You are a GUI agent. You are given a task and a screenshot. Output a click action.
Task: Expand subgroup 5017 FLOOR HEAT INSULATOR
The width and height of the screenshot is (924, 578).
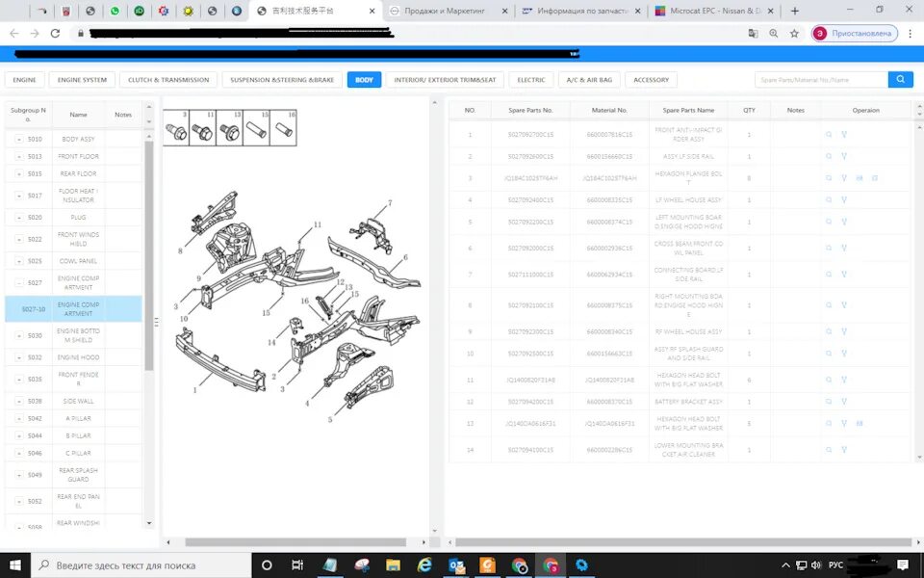coord(19,196)
